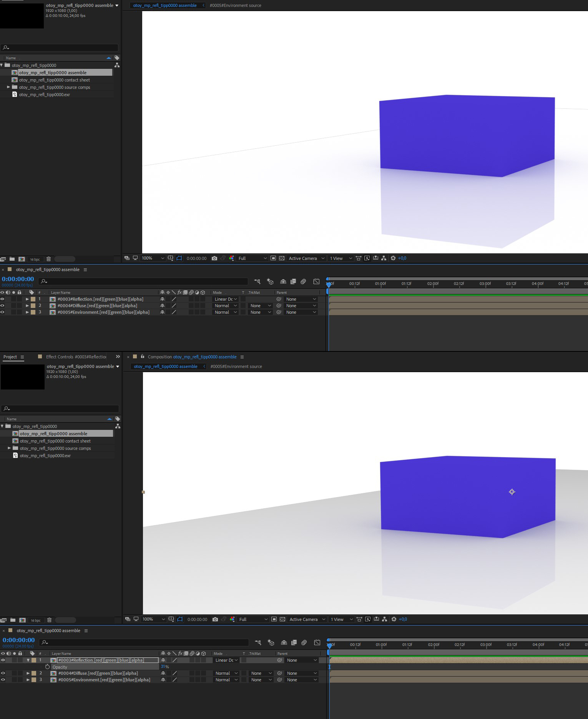Enable frame blending in the bottom timeline
Screen dimensions: 588x719
point(294,642)
